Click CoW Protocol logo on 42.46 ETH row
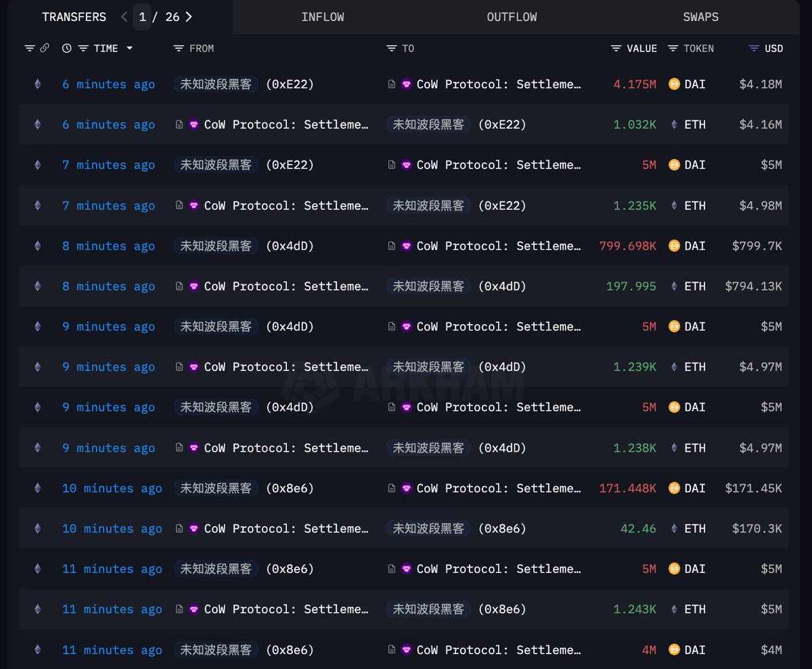Viewport: 812px width, 669px height. [194, 528]
